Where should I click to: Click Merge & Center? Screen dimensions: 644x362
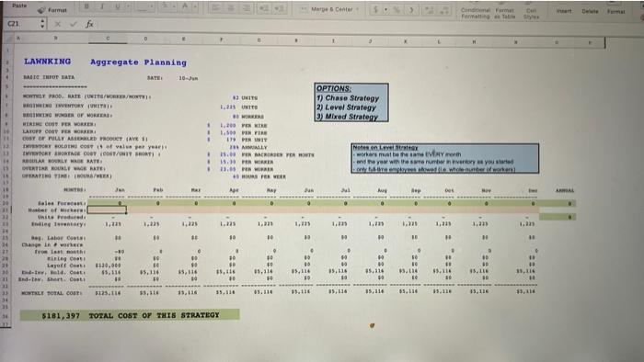[x=327, y=9]
